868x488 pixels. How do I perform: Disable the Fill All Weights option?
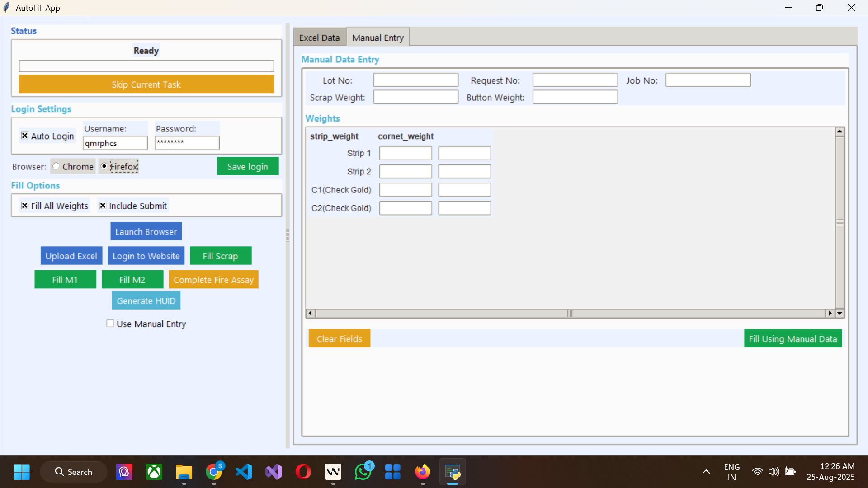25,206
